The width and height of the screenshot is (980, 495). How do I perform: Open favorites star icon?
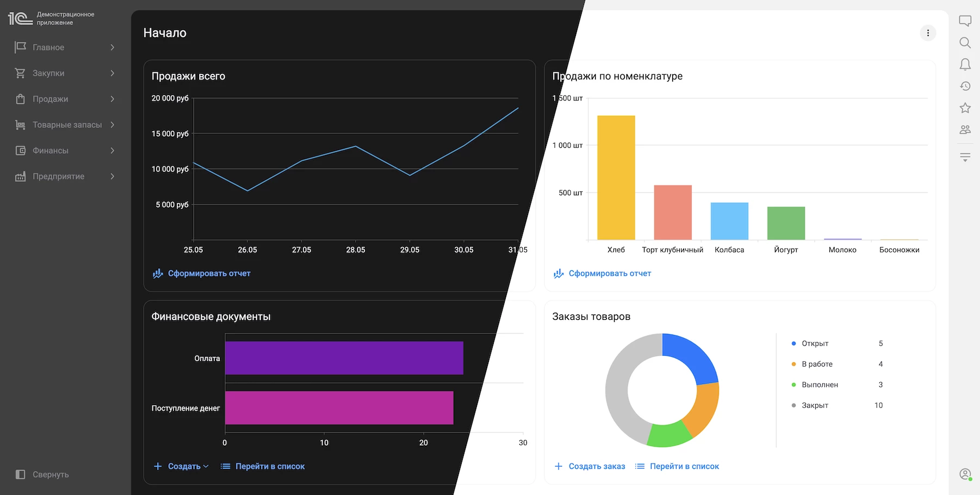tap(965, 108)
